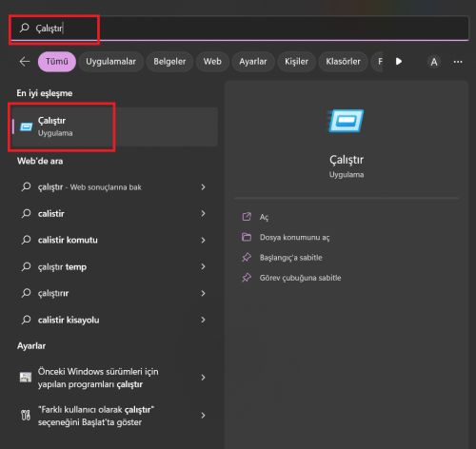Open the 'Farklı kullanıcı olarak çalıştır' setting
Viewport: 476px width, 449px height.
click(114, 416)
